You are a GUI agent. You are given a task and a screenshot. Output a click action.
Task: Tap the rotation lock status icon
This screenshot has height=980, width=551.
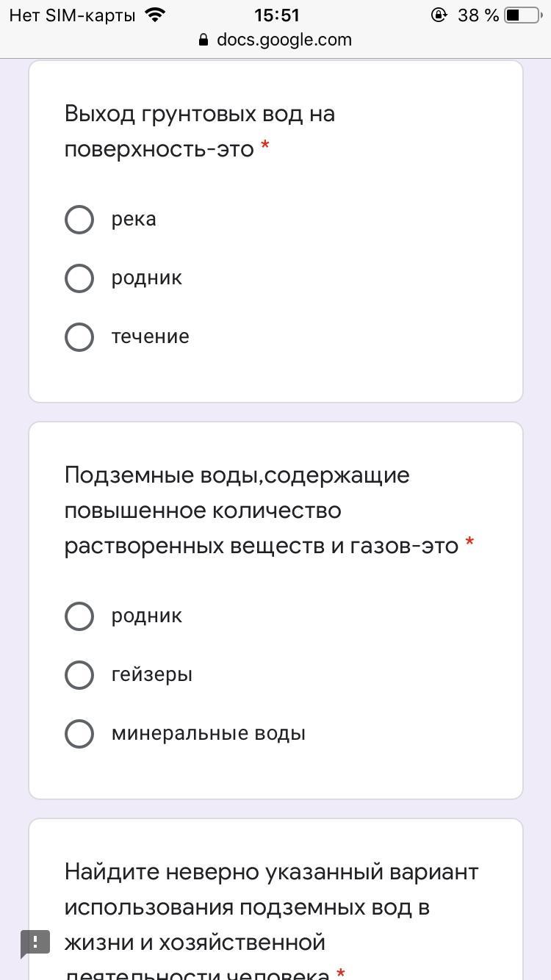click(439, 15)
